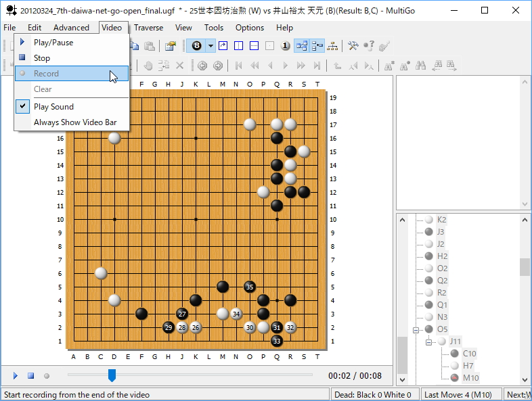Click the plain binoculars search icon
This screenshot has width=532, height=401.
click(421, 66)
